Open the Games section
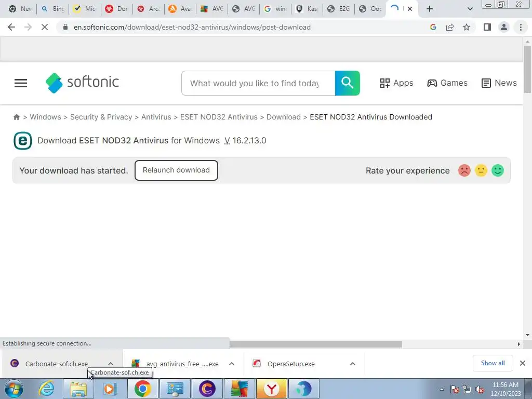 [x=447, y=83]
